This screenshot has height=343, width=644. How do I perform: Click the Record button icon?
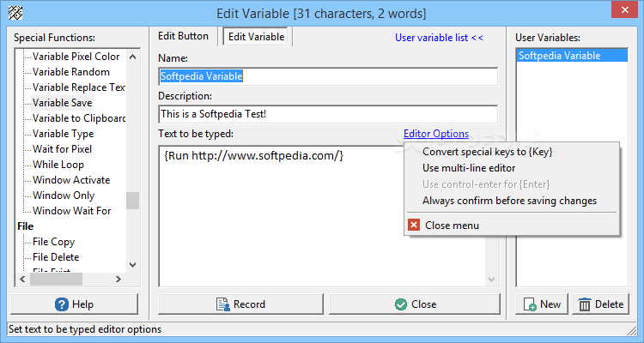pos(222,304)
